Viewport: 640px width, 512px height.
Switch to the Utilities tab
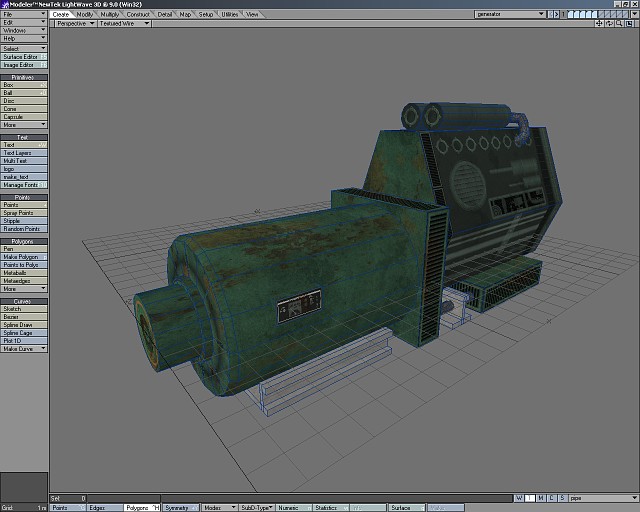click(230, 14)
